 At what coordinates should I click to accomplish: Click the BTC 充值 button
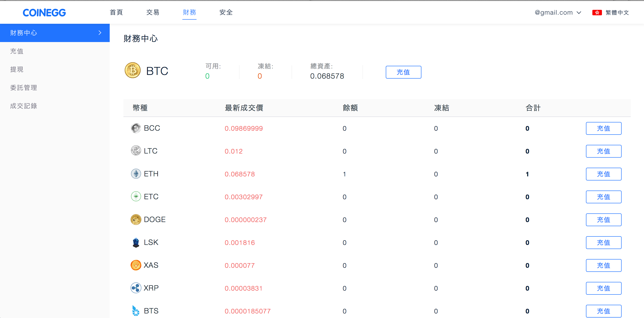pos(403,72)
